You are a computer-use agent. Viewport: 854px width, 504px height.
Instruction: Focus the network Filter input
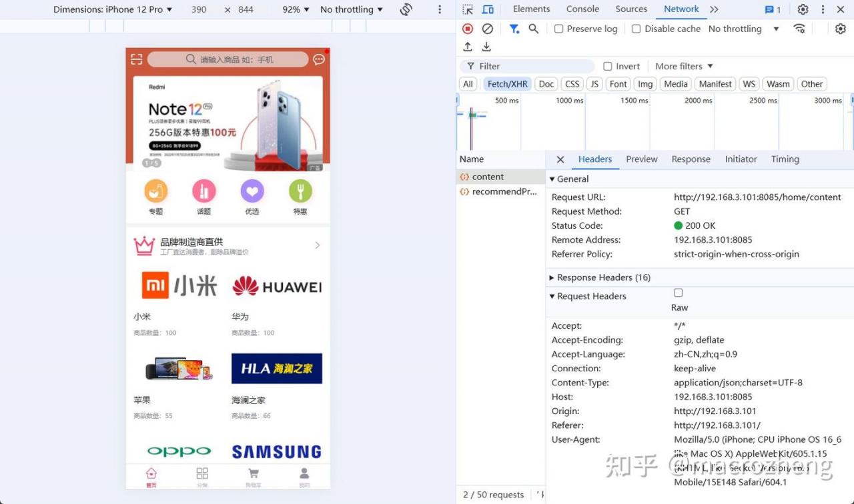click(527, 66)
